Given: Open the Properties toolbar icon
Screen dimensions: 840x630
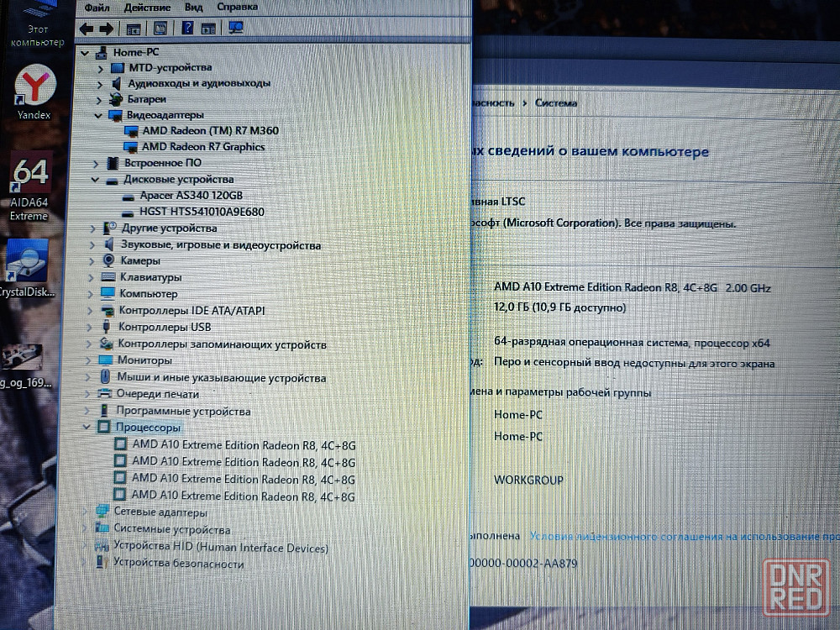Looking at the screenshot, I should (x=160, y=29).
